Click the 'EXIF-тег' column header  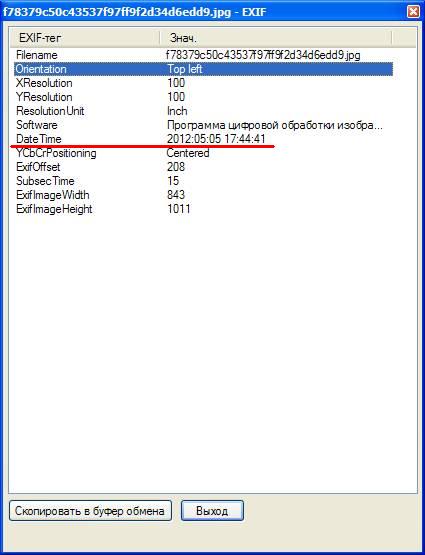(85, 38)
